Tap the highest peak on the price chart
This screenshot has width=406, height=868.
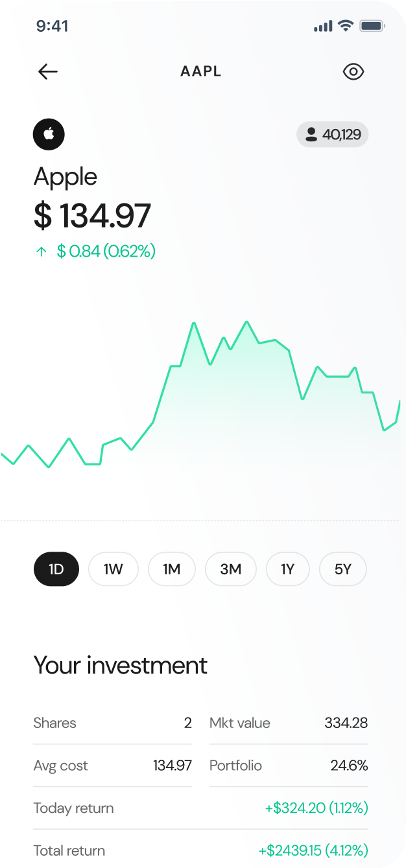(246, 322)
